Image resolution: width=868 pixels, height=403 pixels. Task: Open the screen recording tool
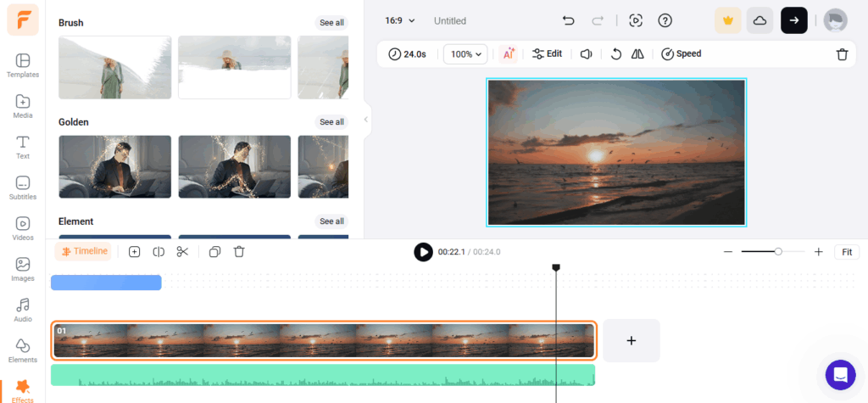tap(636, 20)
